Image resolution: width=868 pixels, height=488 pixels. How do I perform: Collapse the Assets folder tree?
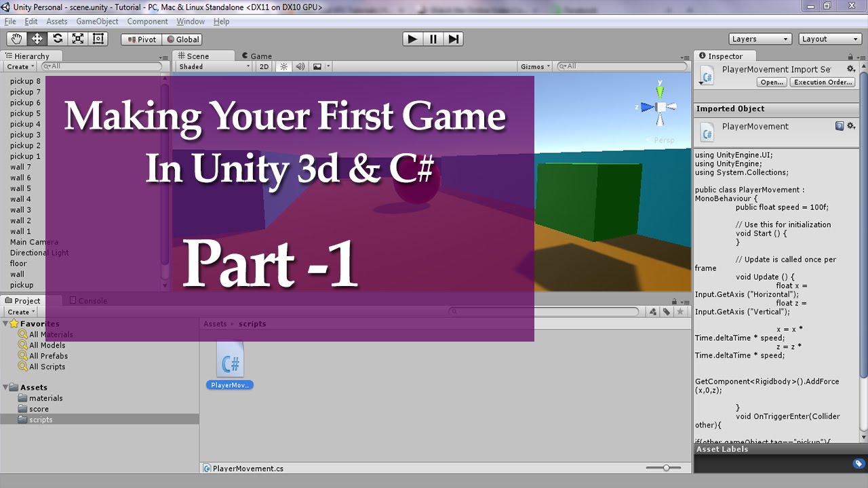pos(5,388)
